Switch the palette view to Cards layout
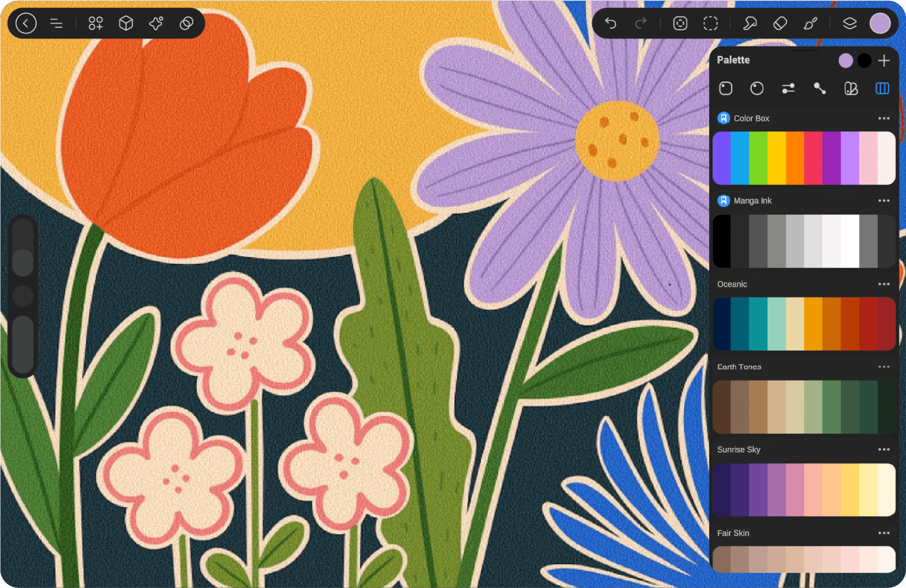Screen dimensions: 906x588 tap(851, 89)
